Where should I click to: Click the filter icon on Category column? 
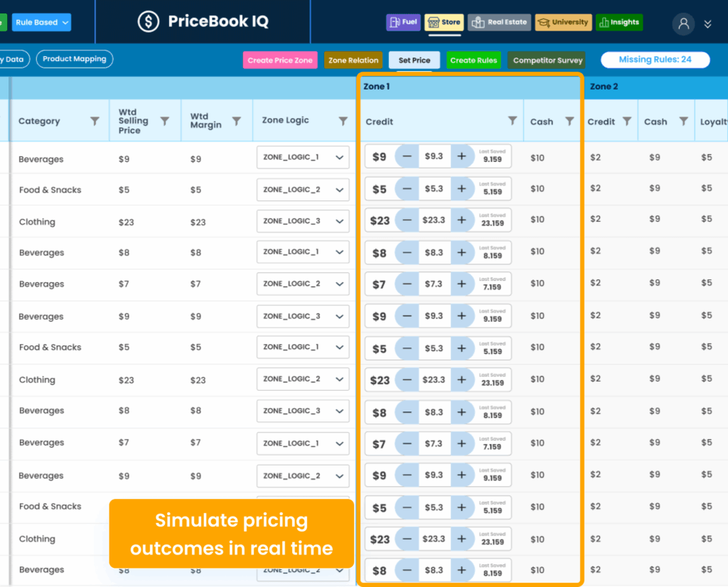[95, 122]
